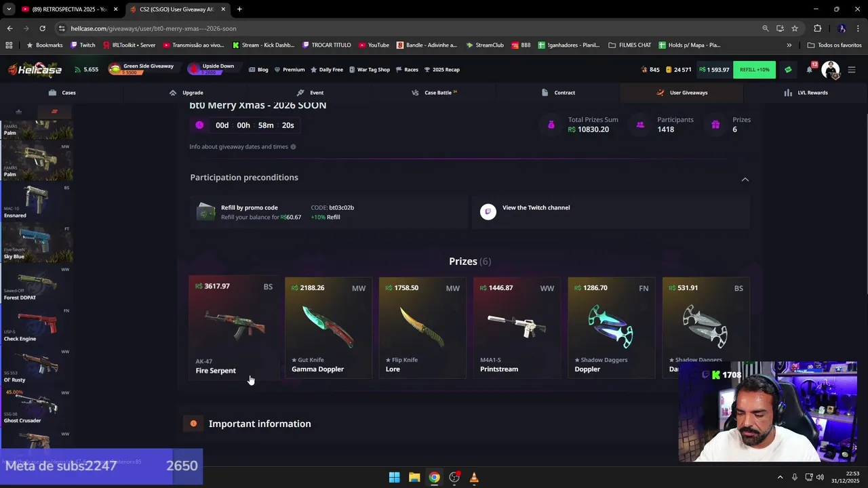Show hidden system tray icons
The image size is (868, 488).
(780, 477)
